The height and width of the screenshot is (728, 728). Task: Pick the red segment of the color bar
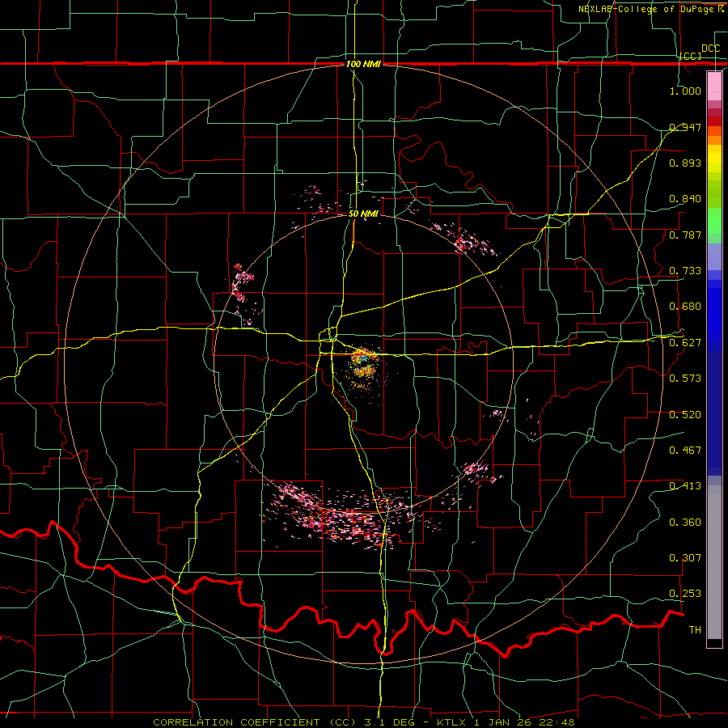tap(714, 121)
